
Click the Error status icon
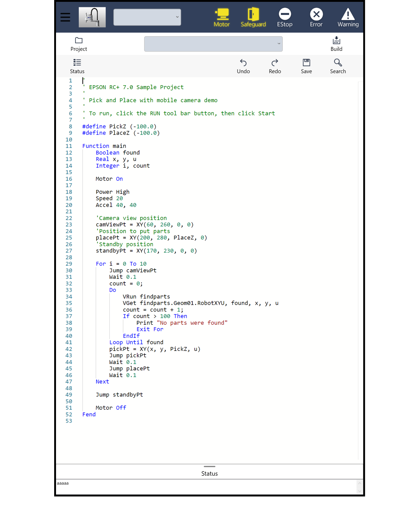(x=316, y=18)
